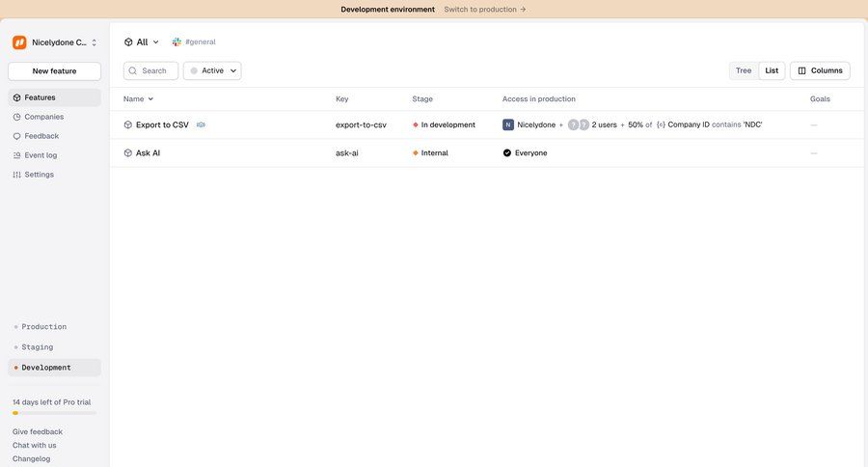The height and width of the screenshot is (467, 868).
Task: Click the orange Nicelydone workspace logo
Action: (x=19, y=42)
